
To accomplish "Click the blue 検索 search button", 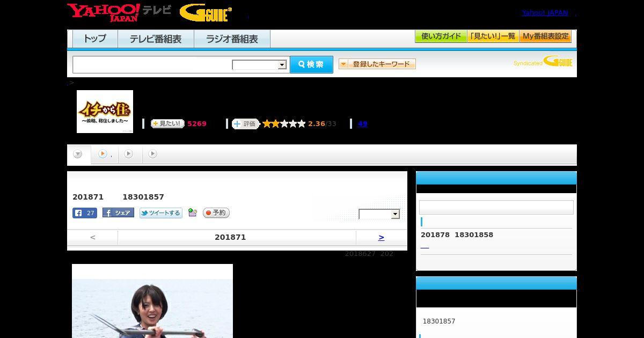I will (x=311, y=64).
